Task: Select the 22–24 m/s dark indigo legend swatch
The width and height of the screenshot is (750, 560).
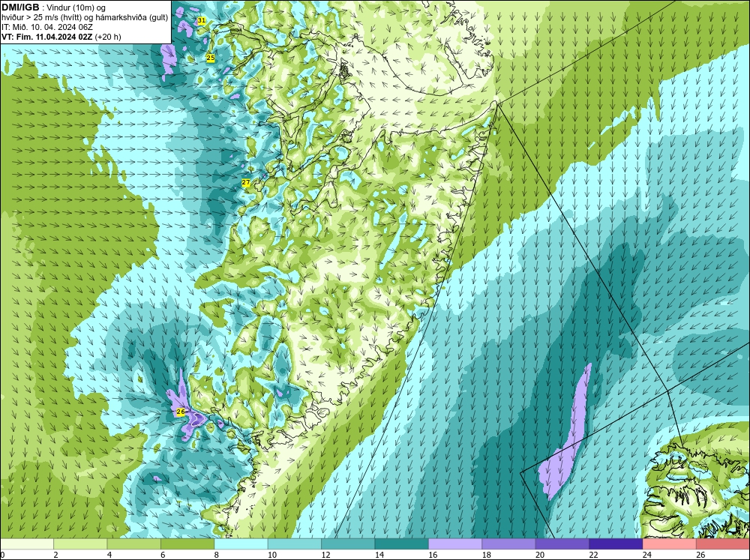Action: [616, 544]
